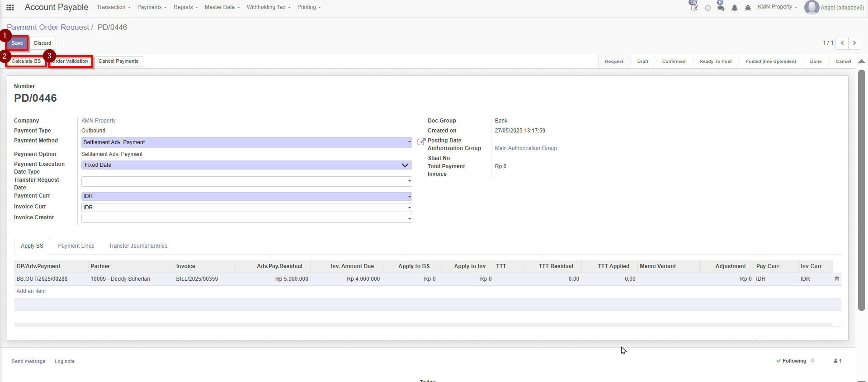Delete the BS.OUT/2025/00288 line with trash icon
Image resolution: width=868 pixels, height=382 pixels.
pyautogui.click(x=837, y=279)
